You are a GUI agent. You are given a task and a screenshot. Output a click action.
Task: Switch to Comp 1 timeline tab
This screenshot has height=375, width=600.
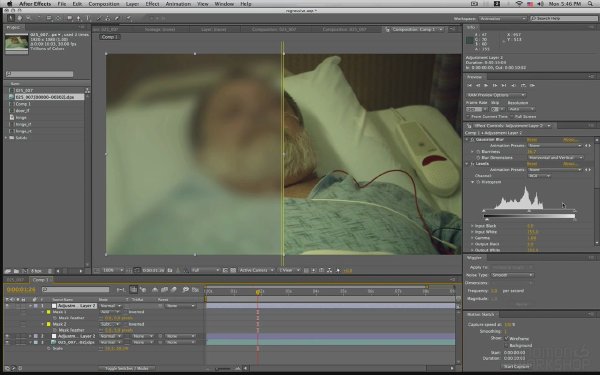point(40,280)
